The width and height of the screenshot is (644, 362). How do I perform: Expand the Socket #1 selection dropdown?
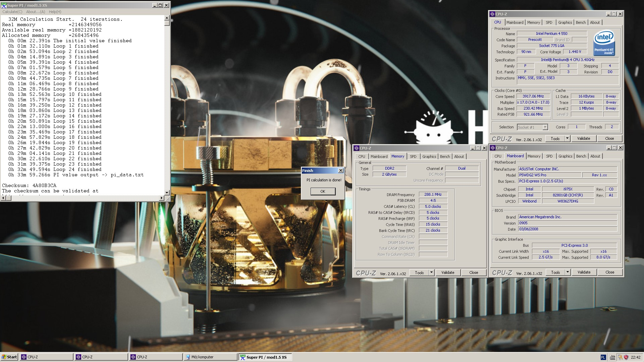[x=545, y=127]
